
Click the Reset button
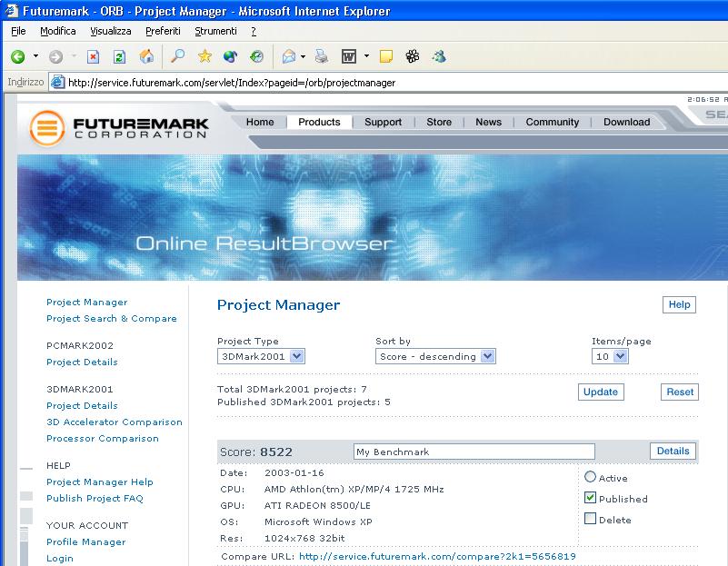[x=680, y=392]
